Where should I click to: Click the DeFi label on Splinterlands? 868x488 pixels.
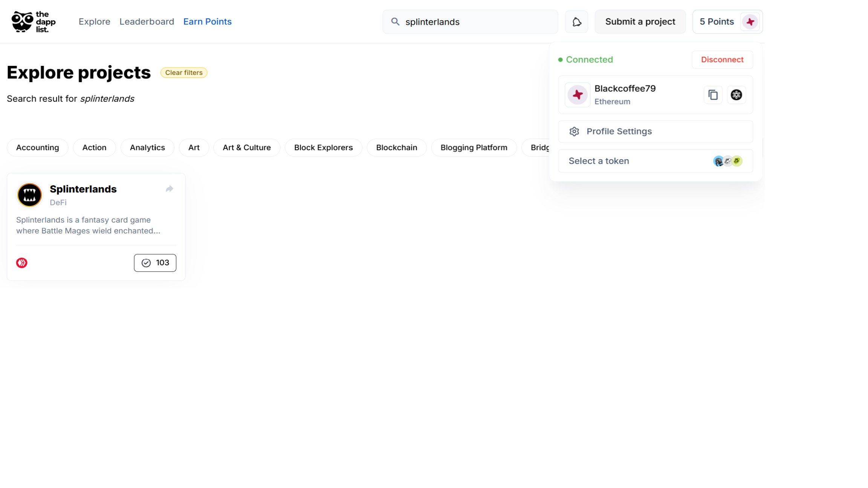[58, 203]
